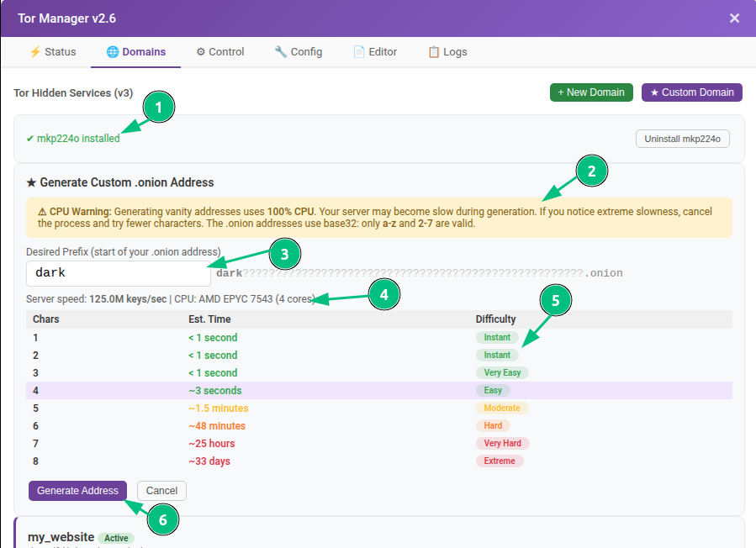Open the Status tab

coord(53,52)
